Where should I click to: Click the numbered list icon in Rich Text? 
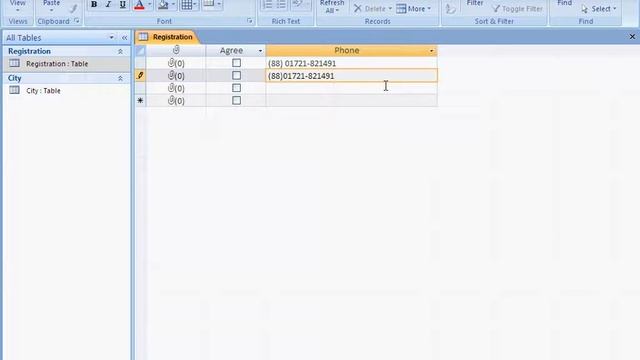point(267,4)
